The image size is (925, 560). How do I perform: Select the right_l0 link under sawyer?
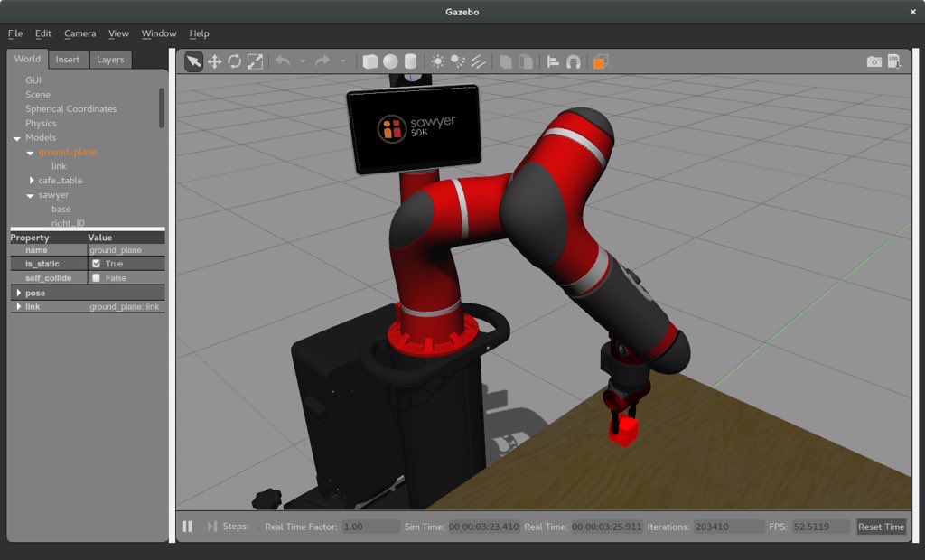[68, 223]
